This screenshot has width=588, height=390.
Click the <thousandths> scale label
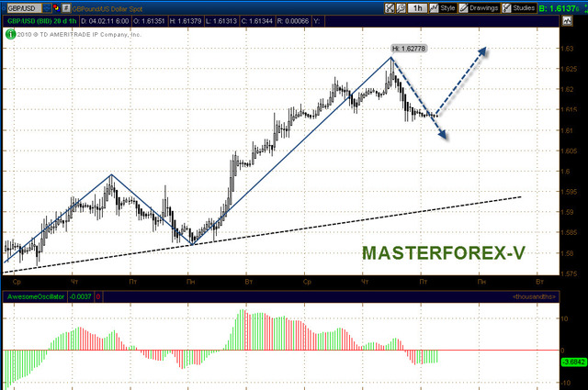click(534, 296)
